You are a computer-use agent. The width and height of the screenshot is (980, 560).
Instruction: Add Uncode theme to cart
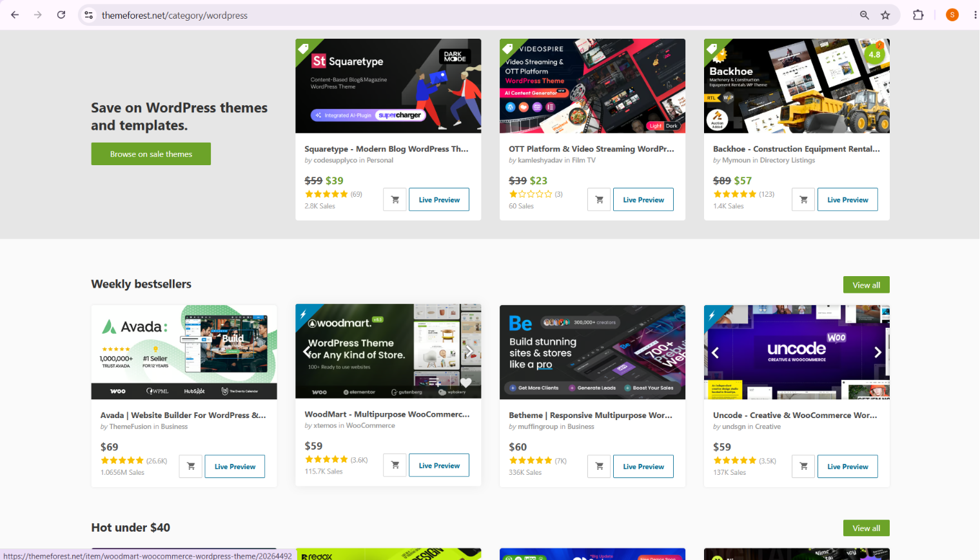[803, 466]
